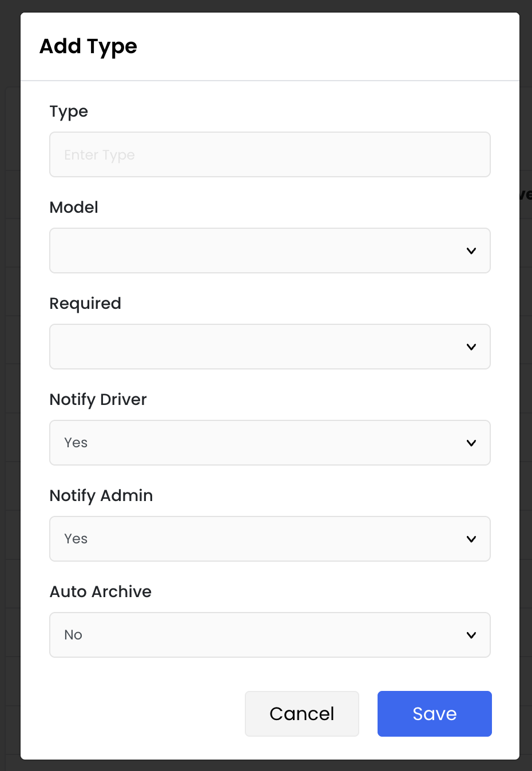Image resolution: width=532 pixels, height=771 pixels.
Task: Click the 'Notify Admin' label text
Action: [x=101, y=495]
